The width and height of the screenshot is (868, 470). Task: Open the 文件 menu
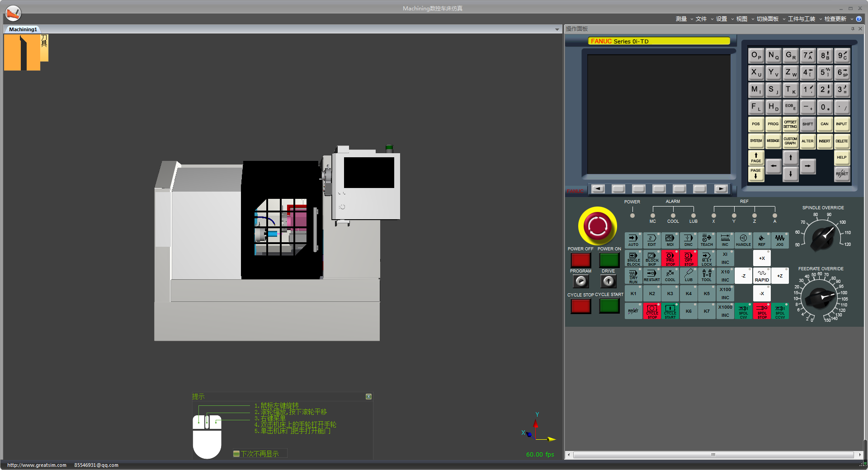coord(704,19)
